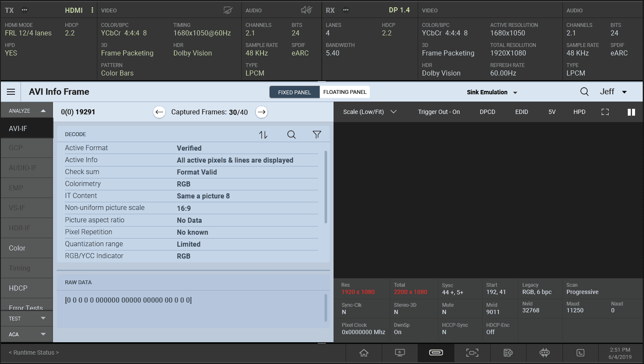Click the red Res 1920 x 1080 value
Screen dimensions: 644x364
358,292
